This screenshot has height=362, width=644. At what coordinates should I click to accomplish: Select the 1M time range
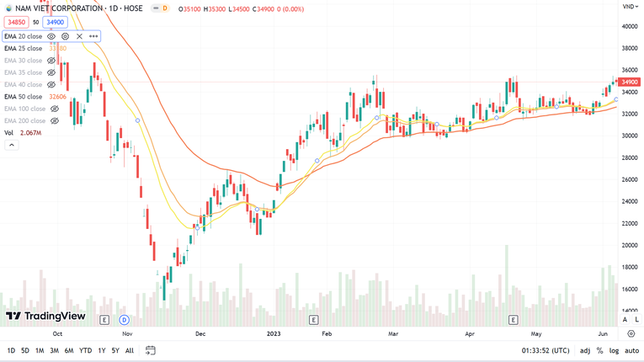tap(40, 350)
